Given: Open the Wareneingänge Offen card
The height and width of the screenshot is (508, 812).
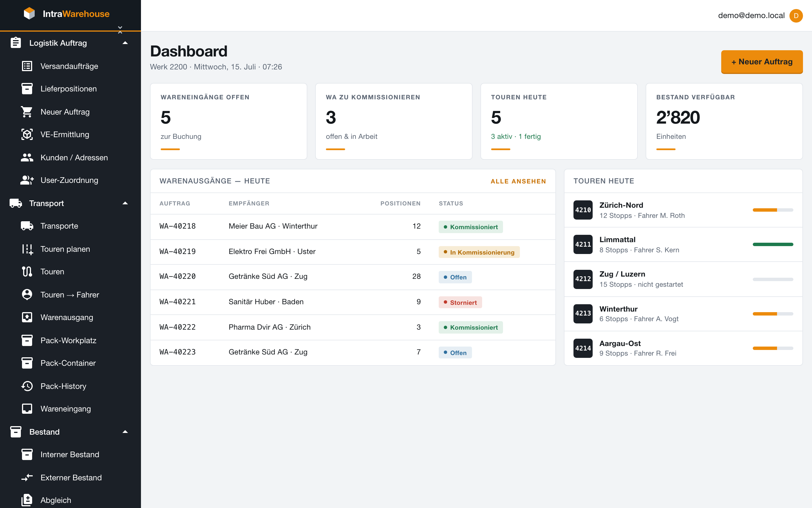Looking at the screenshot, I should (x=228, y=121).
